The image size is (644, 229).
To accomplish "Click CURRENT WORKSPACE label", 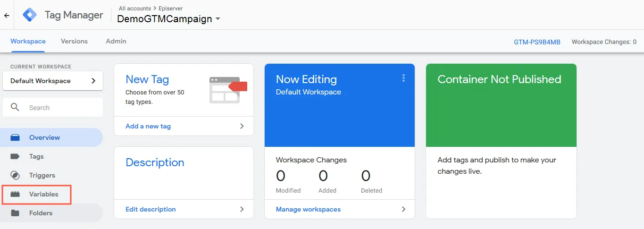I will click(41, 67).
